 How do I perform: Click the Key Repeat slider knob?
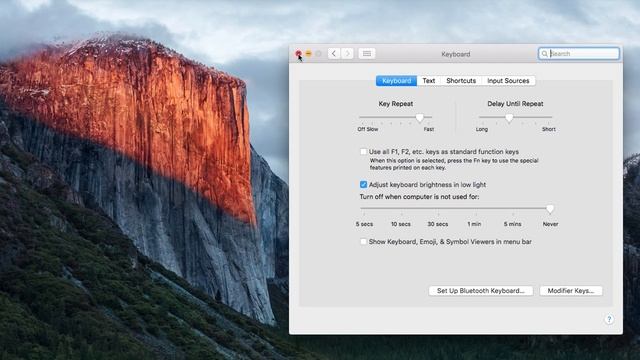click(420, 118)
